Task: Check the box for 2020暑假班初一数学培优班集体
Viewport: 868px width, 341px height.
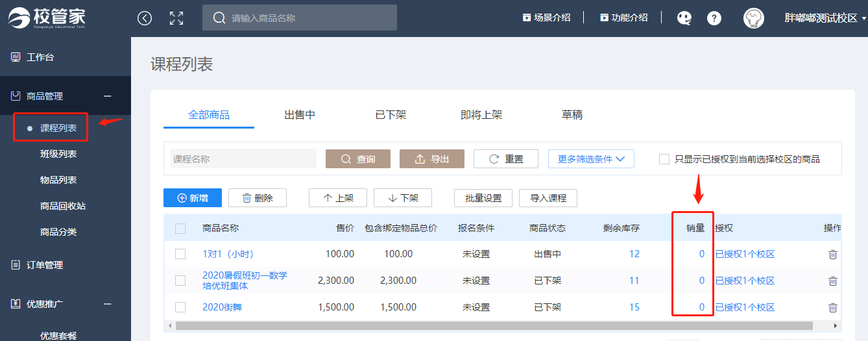Action: (180, 281)
